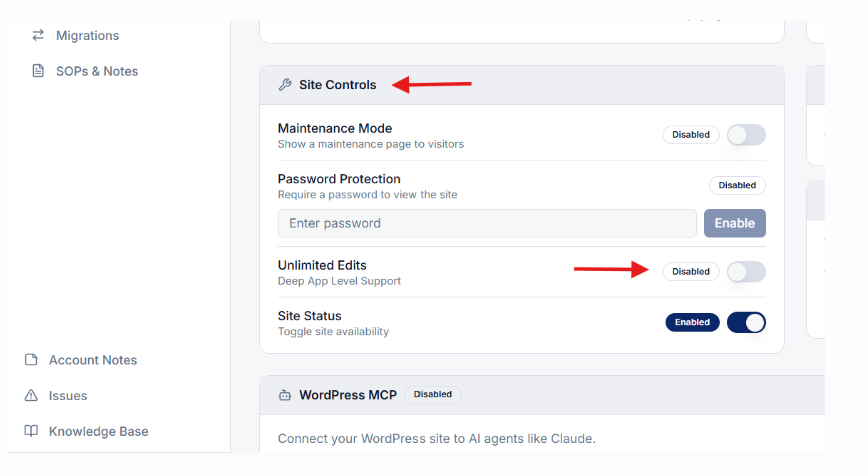
Task: Click the Migrations arrows icon
Action: pos(38,35)
